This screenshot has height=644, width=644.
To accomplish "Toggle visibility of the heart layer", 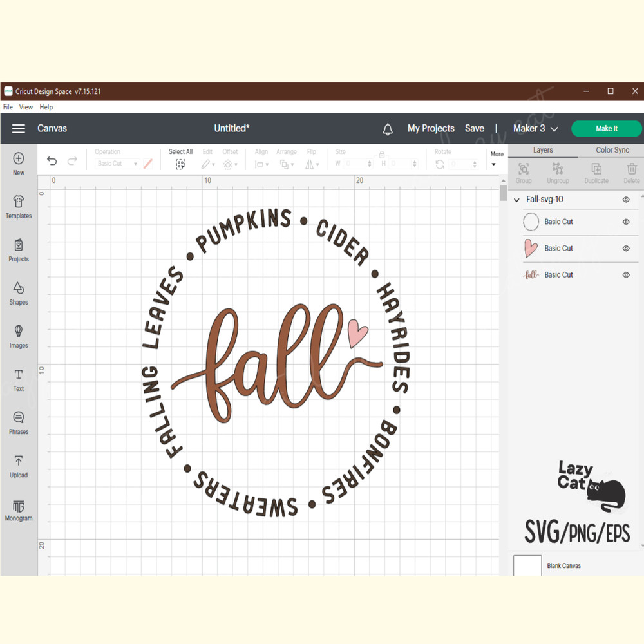I will point(625,248).
